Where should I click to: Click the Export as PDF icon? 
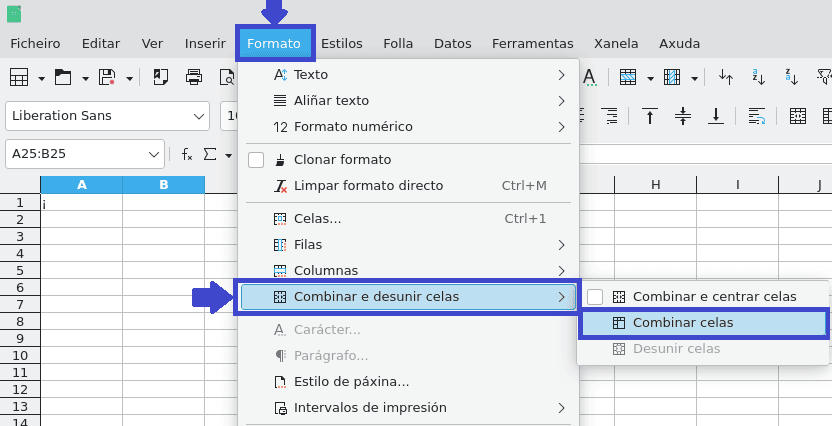pos(160,77)
